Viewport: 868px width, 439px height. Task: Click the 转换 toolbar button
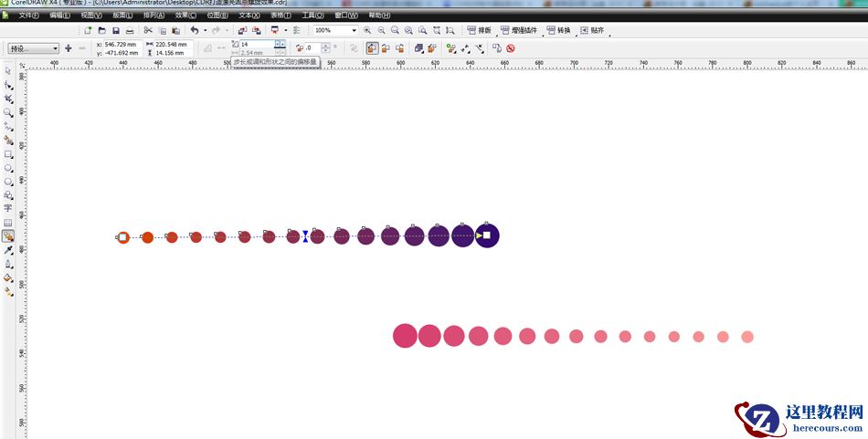tap(558, 30)
